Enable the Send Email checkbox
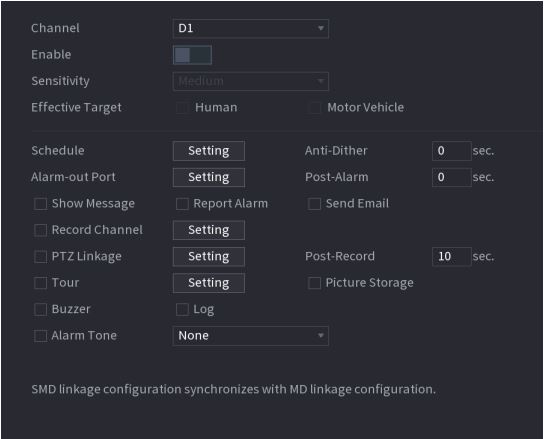Screen dimensions: 544x439 314,204
